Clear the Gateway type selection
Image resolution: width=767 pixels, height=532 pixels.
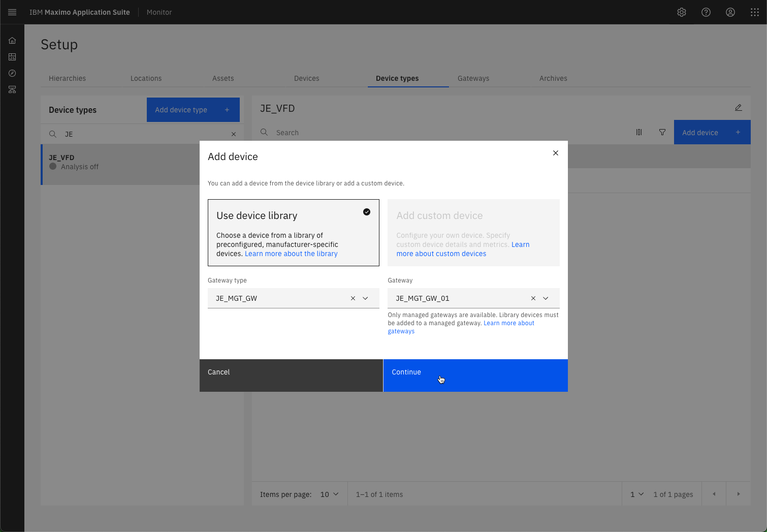pos(353,298)
